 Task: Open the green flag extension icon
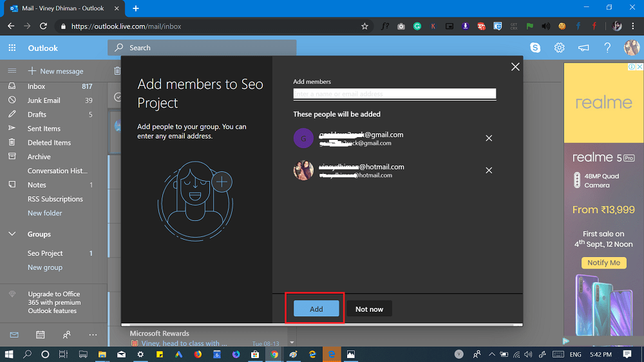pyautogui.click(x=530, y=26)
